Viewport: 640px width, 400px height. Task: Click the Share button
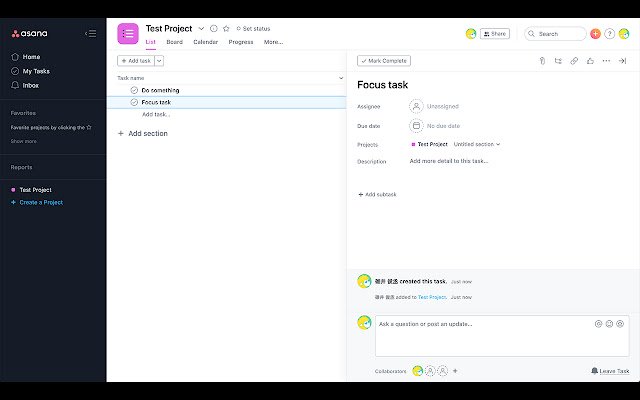pyautogui.click(x=495, y=34)
